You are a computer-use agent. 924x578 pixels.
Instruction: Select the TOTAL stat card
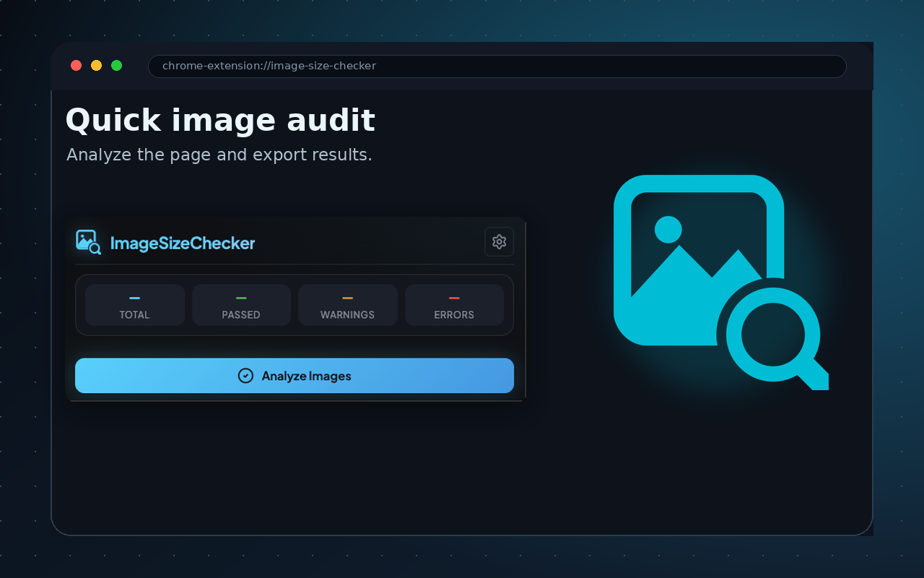click(x=135, y=305)
